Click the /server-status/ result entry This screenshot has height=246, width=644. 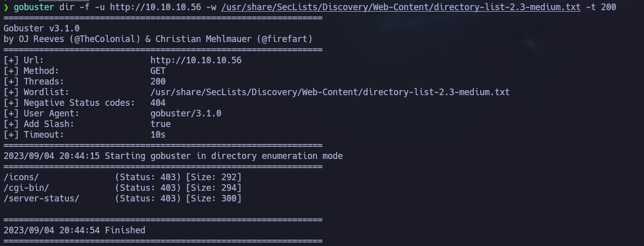point(123,198)
